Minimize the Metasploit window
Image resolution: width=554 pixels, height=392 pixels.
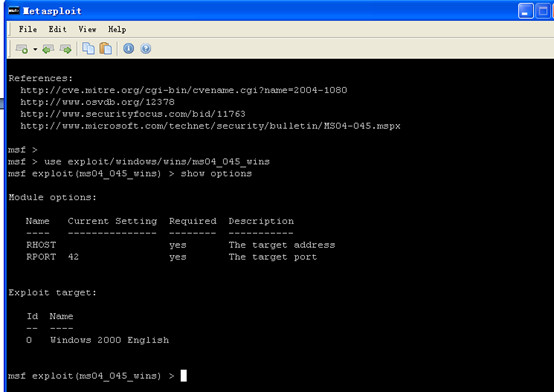[526, 11]
